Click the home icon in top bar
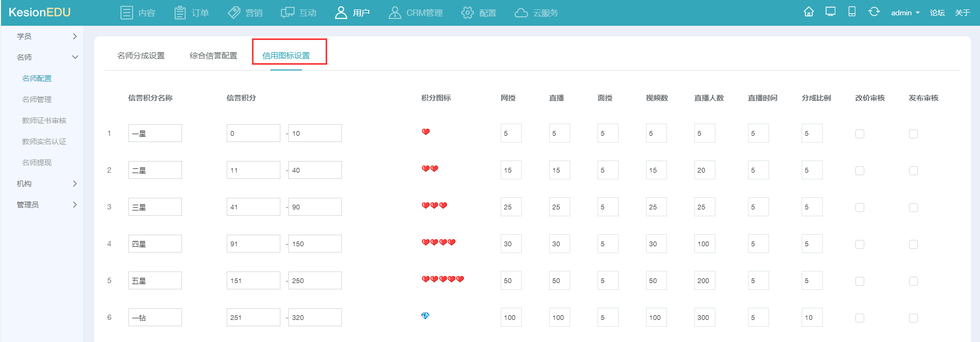This screenshot has width=980, height=342. [x=809, y=12]
